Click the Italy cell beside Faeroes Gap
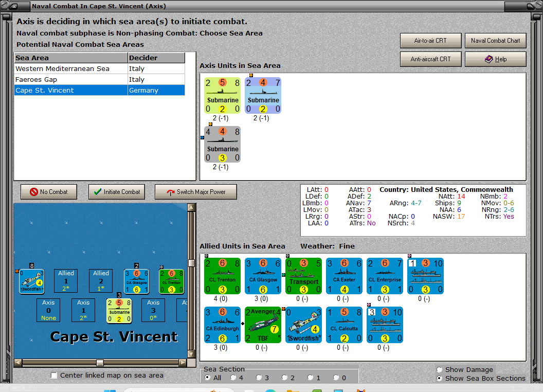Viewport: 543px width, 392px height. click(156, 79)
